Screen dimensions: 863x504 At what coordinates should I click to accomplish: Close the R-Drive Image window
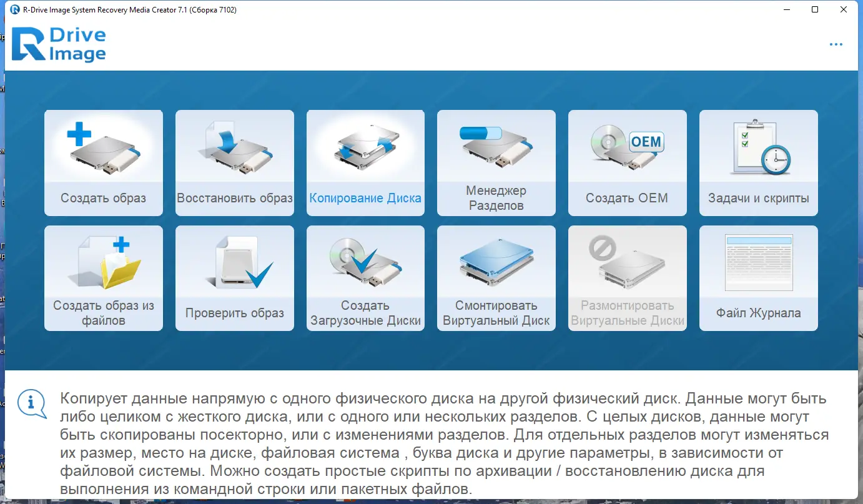pyautogui.click(x=844, y=9)
